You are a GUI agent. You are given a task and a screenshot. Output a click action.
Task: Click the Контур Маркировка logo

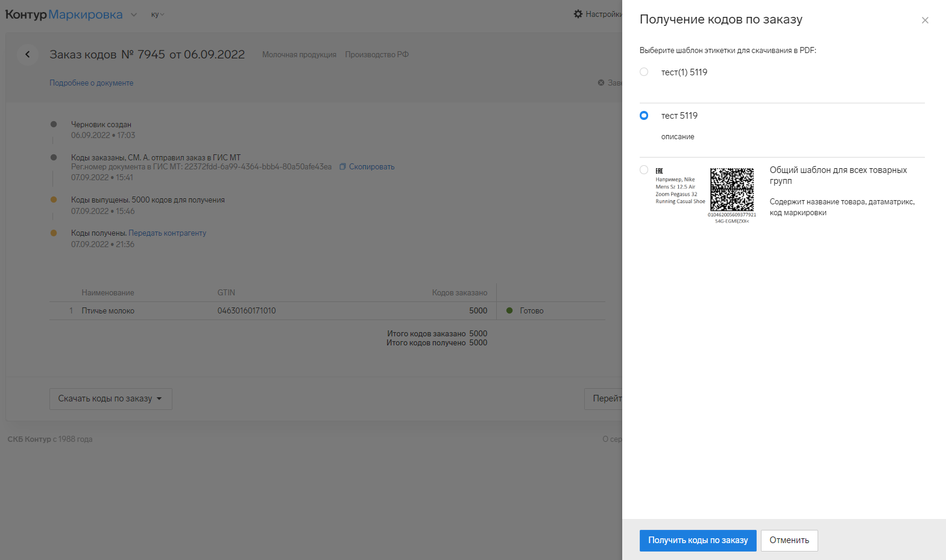point(64,14)
